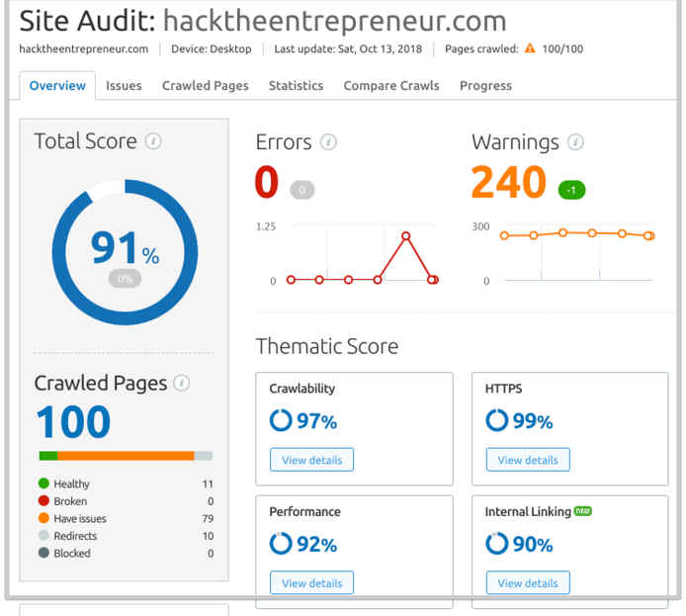The height and width of the screenshot is (616, 686).
Task: Click the hacktheentrepreneur.com domain text under title
Action: point(84,48)
